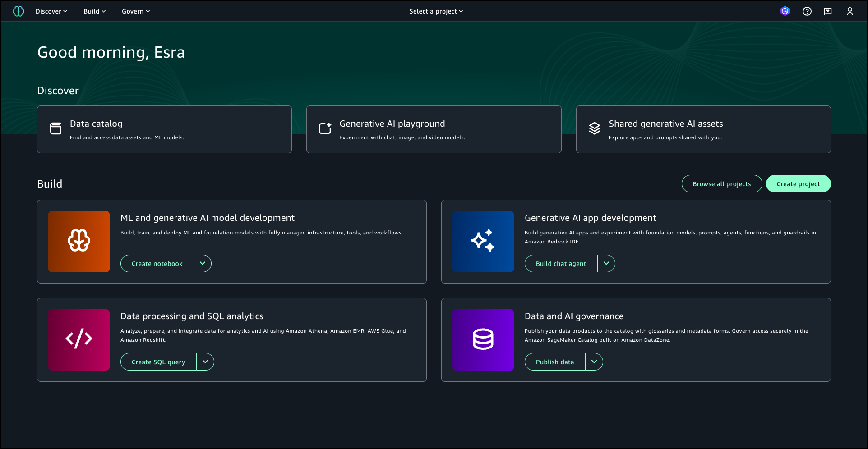Expand the Build menu
868x449 pixels.
(x=95, y=11)
